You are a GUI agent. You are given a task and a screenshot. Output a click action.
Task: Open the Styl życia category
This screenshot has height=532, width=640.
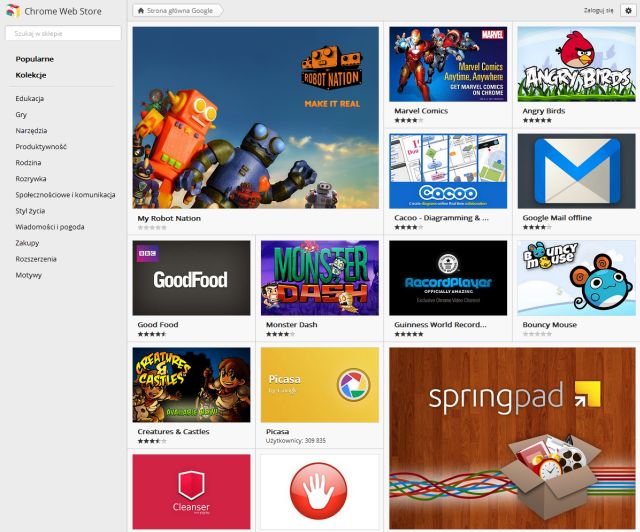click(30, 211)
